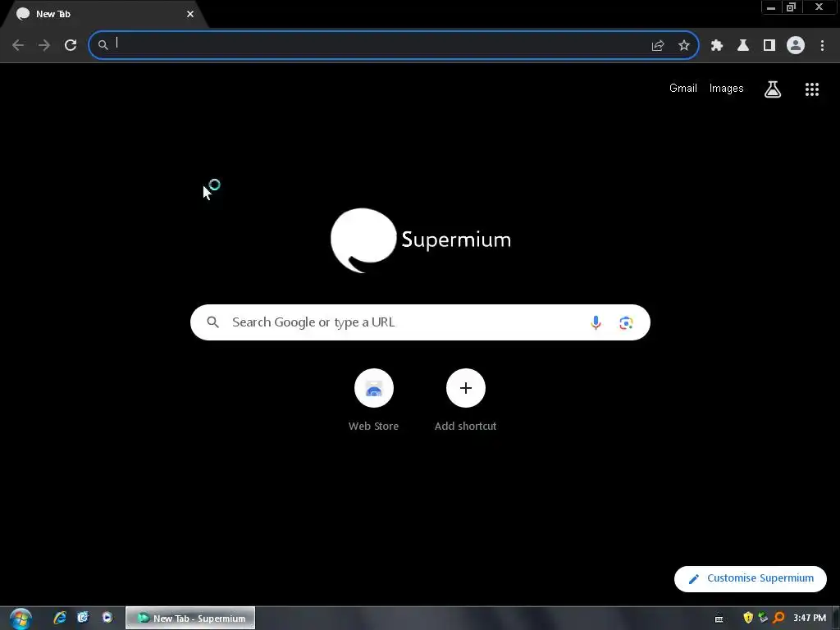Bookmark this tab with the star
The image size is (840, 630).
pyautogui.click(x=684, y=46)
